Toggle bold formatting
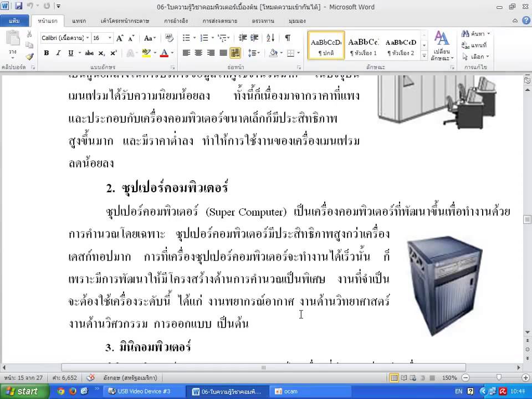The height and width of the screenshot is (399, 532). point(47,53)
